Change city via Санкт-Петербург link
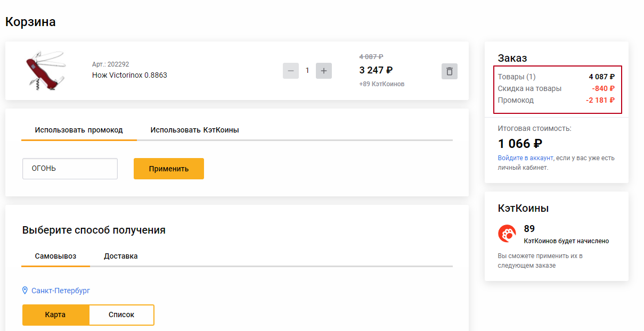This screenshot has height=331, width=644. click(x=61, y=291)
